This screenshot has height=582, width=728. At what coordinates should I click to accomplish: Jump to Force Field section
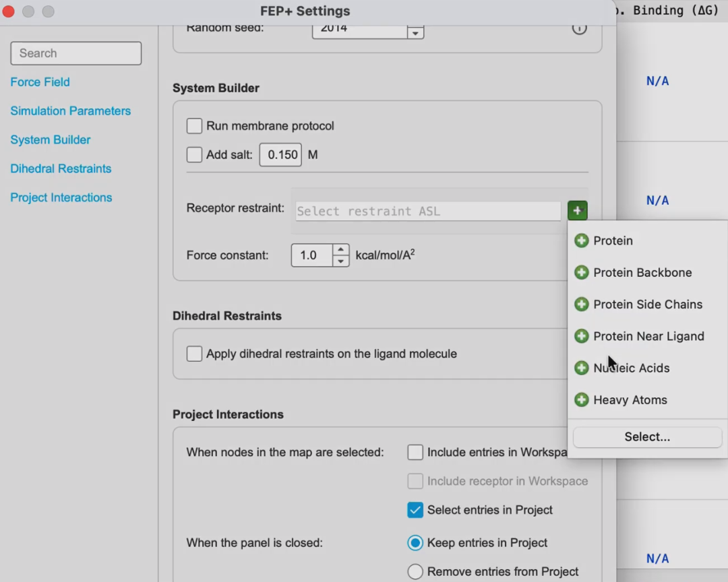pos(40,82)
